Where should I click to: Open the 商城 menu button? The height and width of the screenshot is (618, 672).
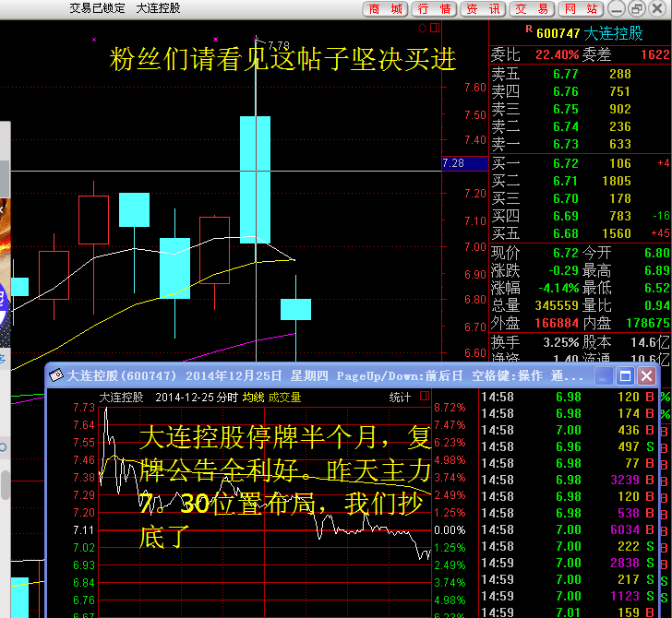pyautogui.click(x=386, y=8)
